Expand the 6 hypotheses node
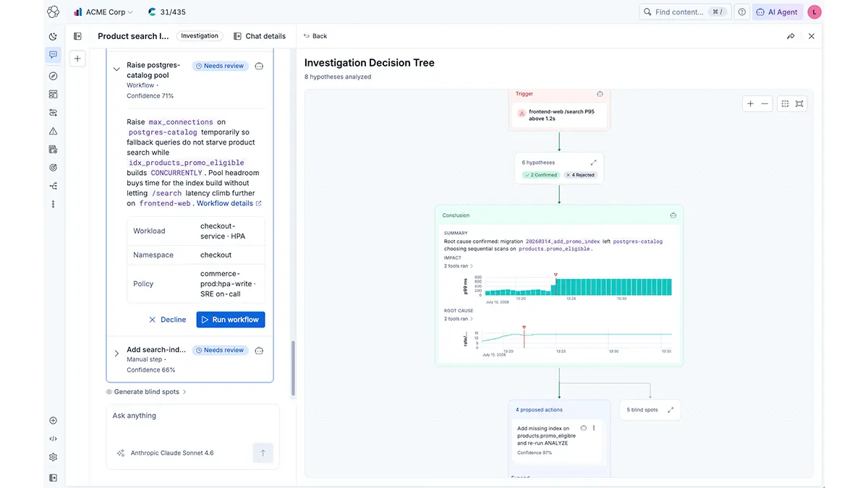 tap(593, 163)
